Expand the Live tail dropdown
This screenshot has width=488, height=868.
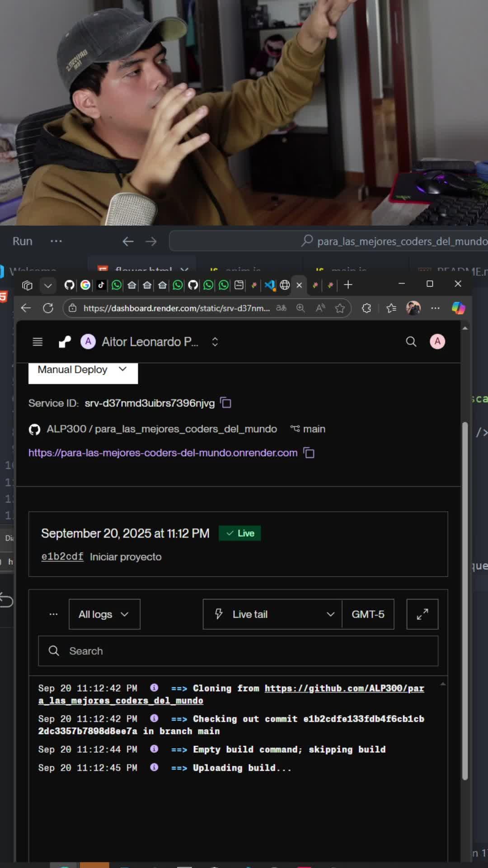[x=272, y=614]
